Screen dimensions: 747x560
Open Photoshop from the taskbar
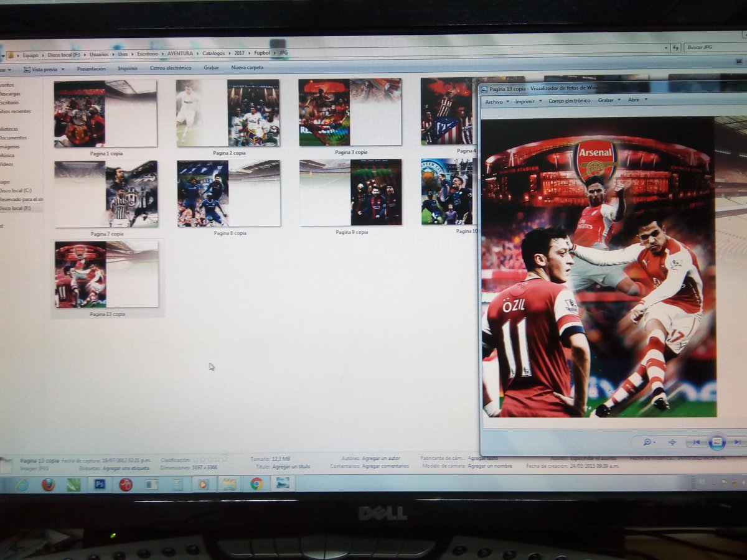pos(100,484)
